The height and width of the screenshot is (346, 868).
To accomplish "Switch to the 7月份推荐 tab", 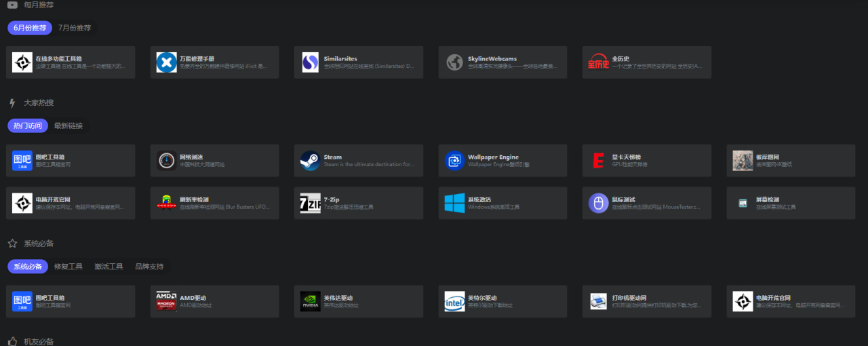I will (75, 28).
